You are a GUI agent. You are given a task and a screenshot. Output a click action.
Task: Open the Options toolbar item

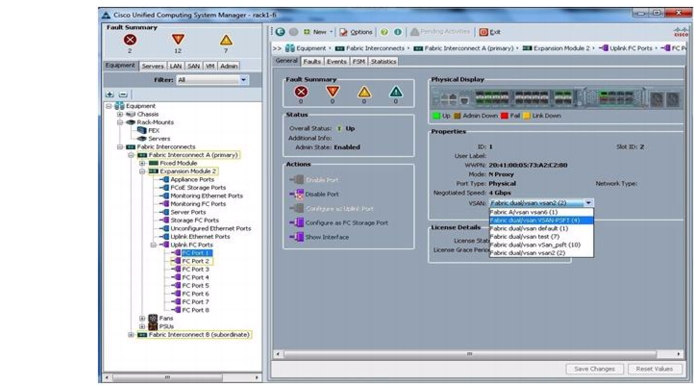point(355,32)
